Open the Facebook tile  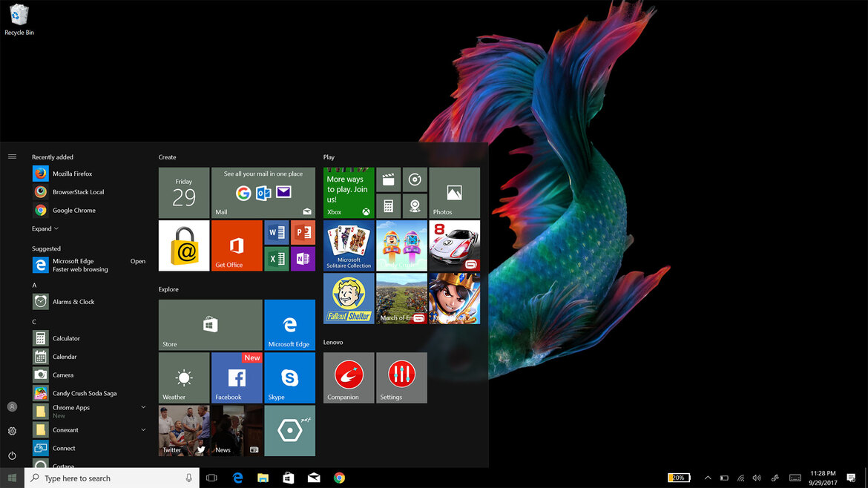tap(237, 378)
